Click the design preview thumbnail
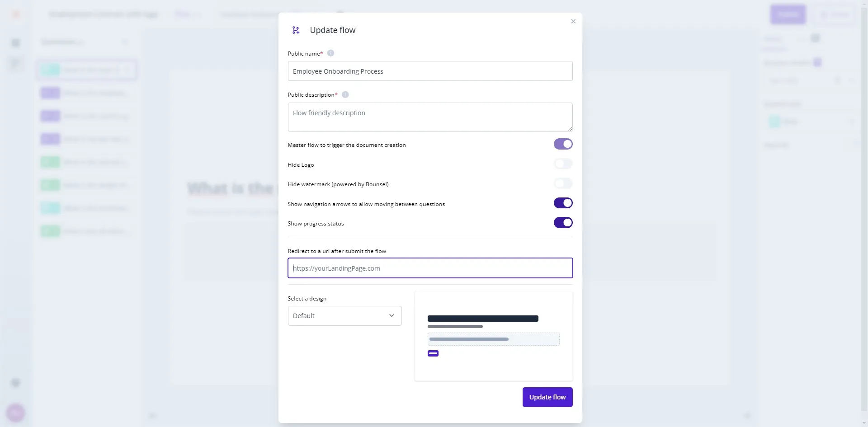 pyautogui.click(x=493, y=336)
